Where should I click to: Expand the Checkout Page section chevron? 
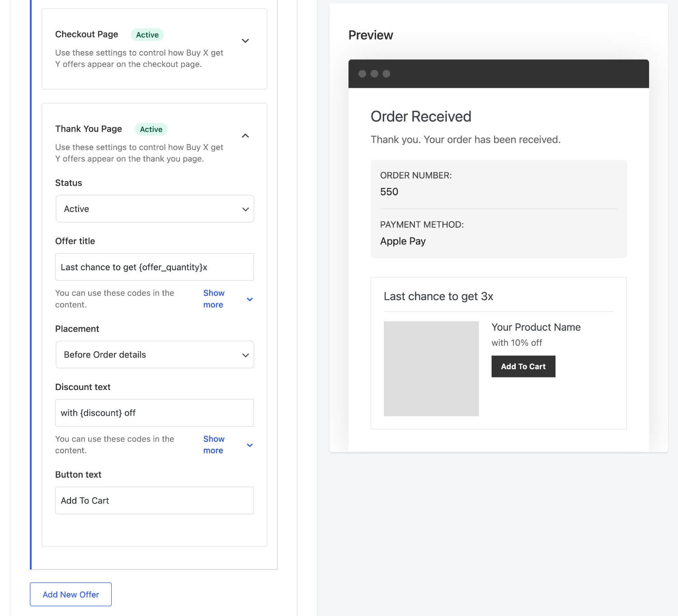pyautogui.click(x=245, y=41)
